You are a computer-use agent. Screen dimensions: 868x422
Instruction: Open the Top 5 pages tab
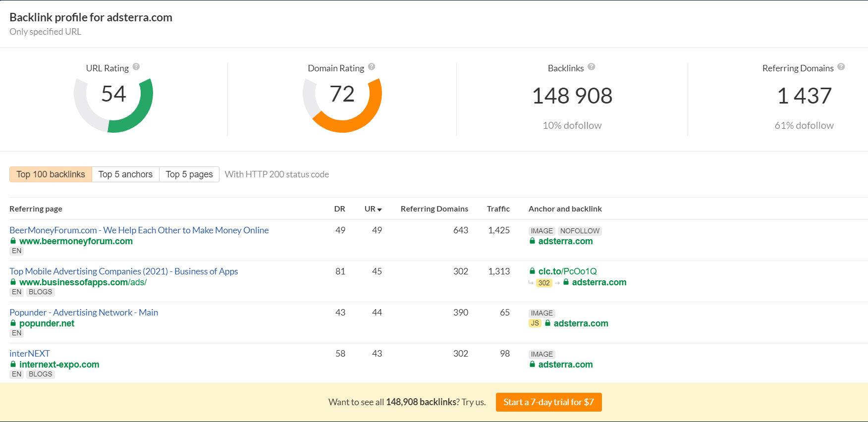189,174
